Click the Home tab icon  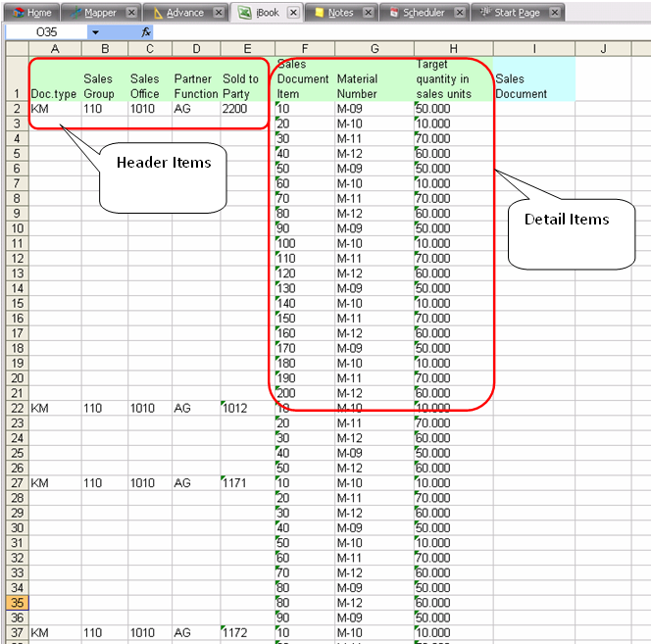tap(18, 13)
